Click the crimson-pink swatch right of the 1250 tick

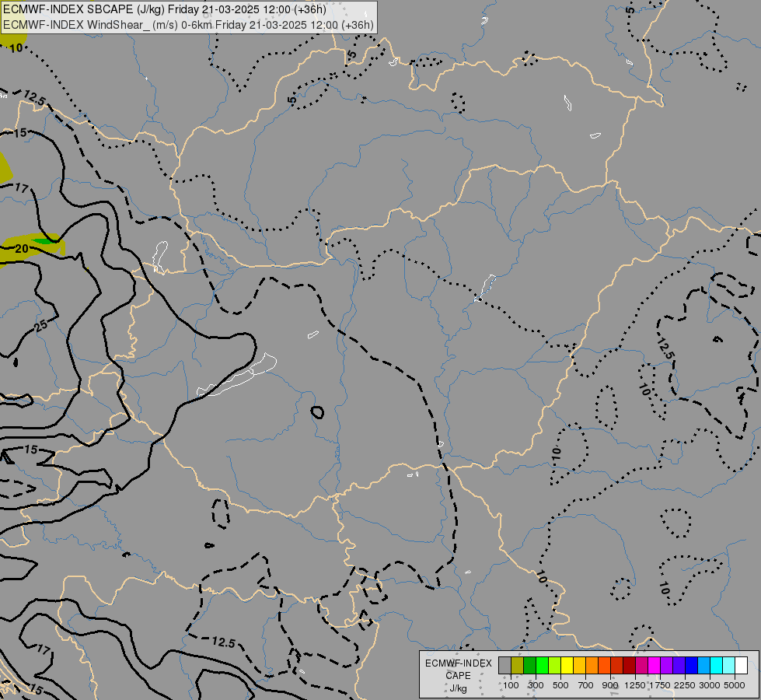tap(641, 666)
